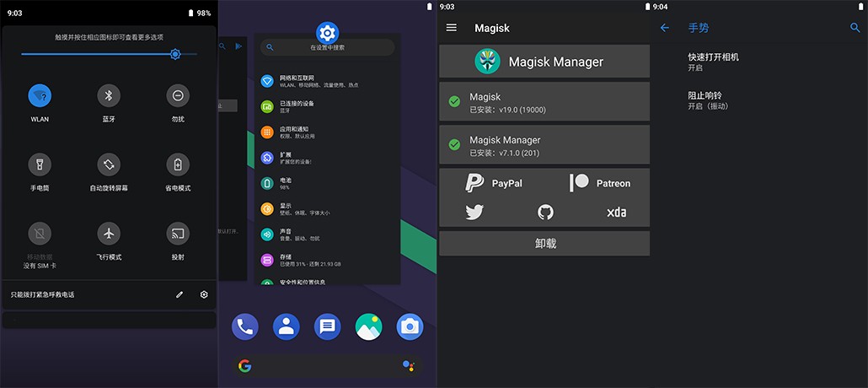The height and width of the screenshot is (388, 868).
Task: Toggle auto-rotate screen (自动旋转屏幕) tile
Action: pos(109,164)
